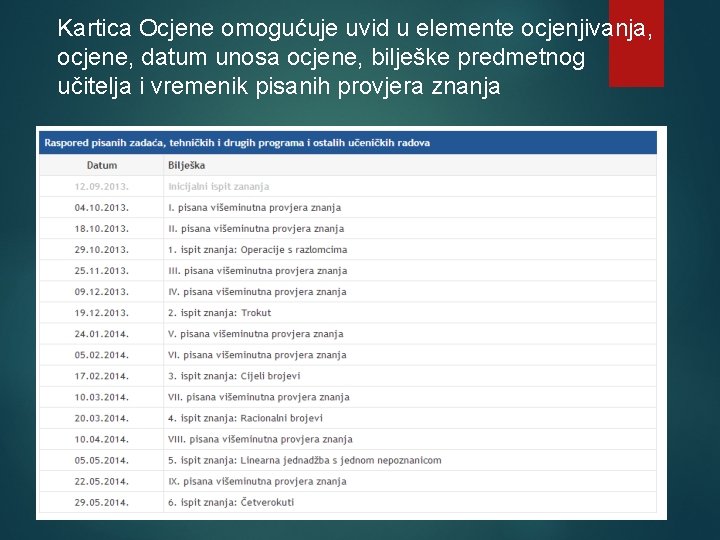Select the date 18.10.2013.
Viewport: 720px width, 540px height.
tap(101, 229)
